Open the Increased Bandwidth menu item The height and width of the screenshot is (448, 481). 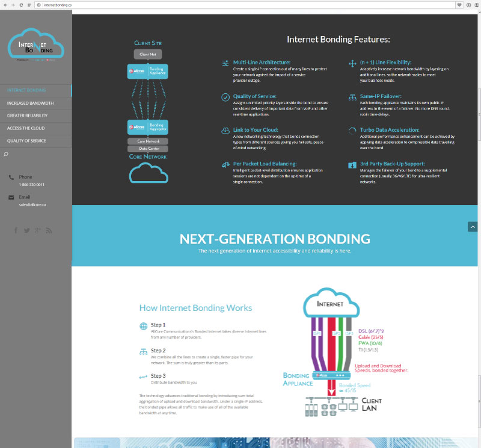tap(30, 103)
